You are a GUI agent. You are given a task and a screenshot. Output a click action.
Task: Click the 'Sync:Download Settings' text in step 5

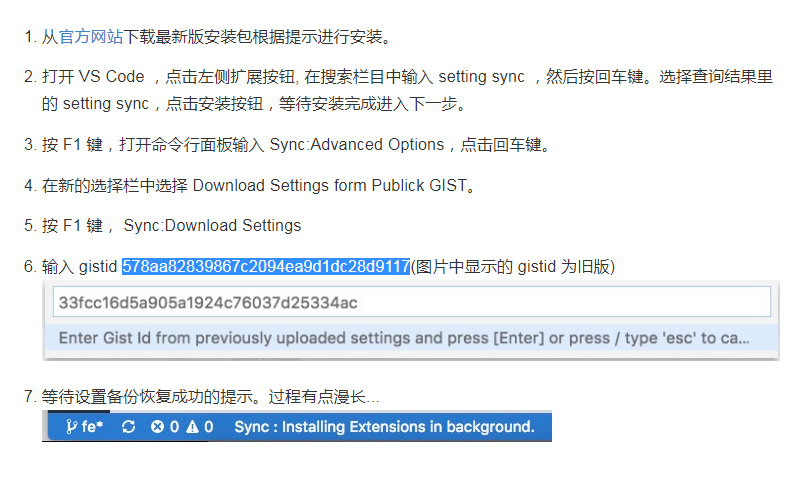point(212,226)
